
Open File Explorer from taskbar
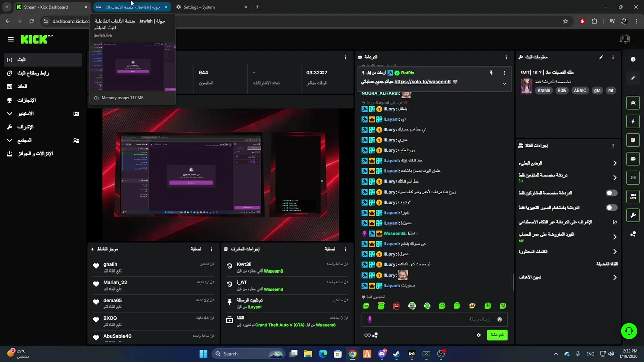click(308, 354)
